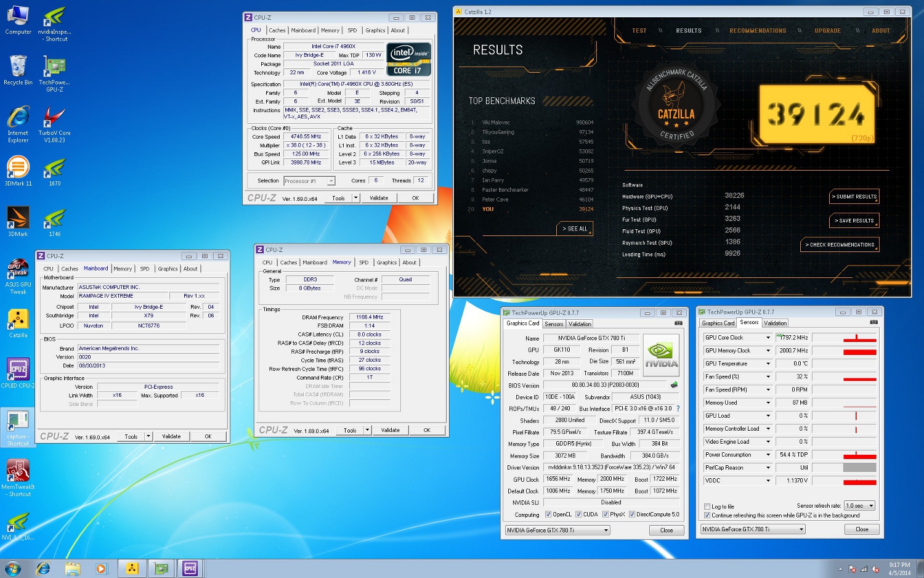Switch to GPU-Z taskbar button
This screenshot has width=924, height=578.
point(161,568)
